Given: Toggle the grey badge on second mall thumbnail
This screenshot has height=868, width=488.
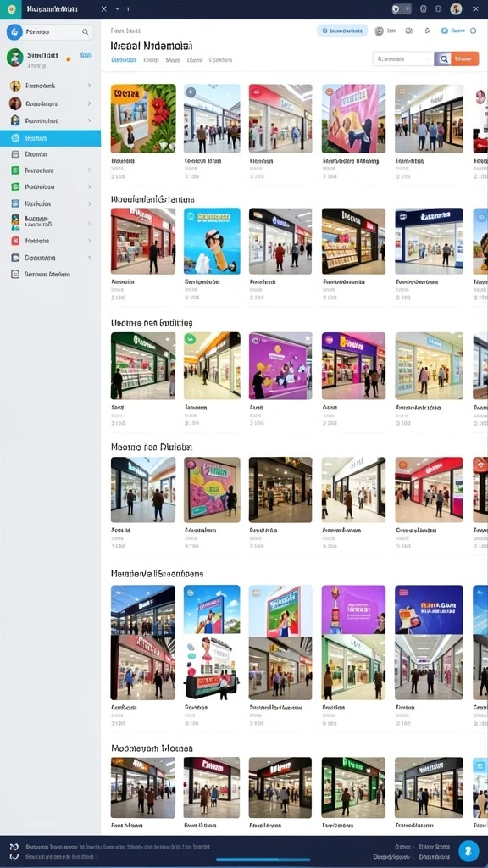Looking at the screenshot, I should coord(191,92).
